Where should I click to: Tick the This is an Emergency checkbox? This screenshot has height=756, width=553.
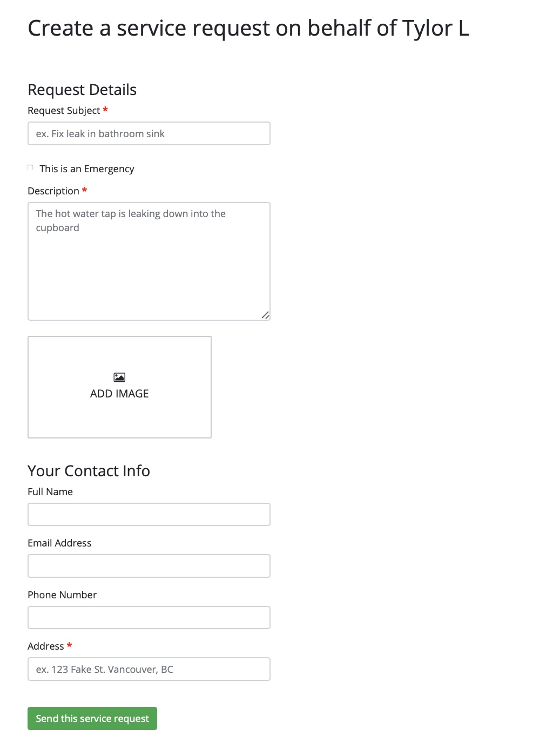31,168
